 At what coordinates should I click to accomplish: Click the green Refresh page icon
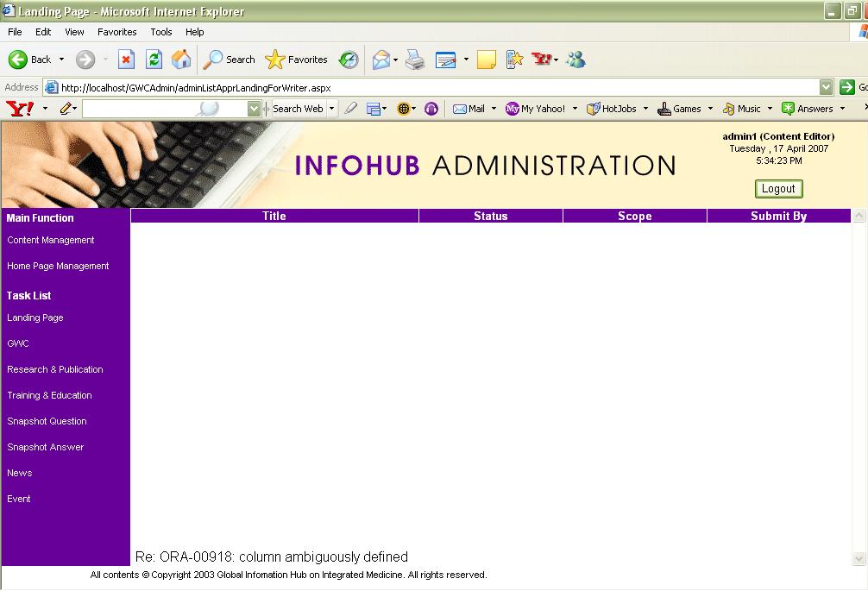154,60
